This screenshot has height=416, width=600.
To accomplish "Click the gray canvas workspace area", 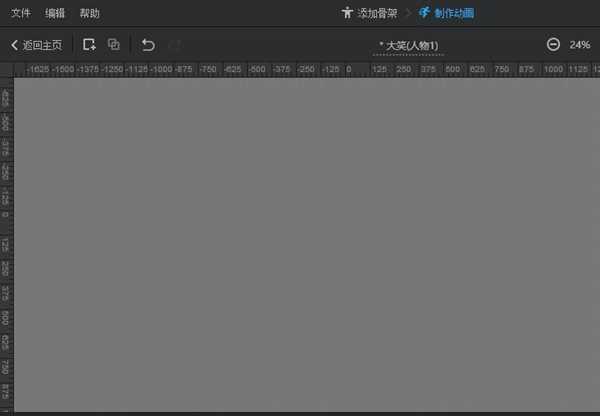I will click(307, 245).
